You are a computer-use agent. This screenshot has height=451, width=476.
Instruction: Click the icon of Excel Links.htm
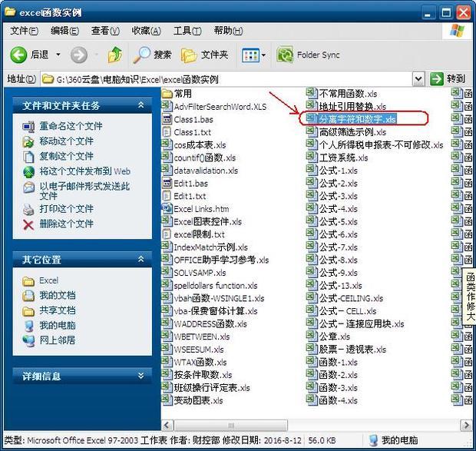pyautogui.click(x=167, y=208)
